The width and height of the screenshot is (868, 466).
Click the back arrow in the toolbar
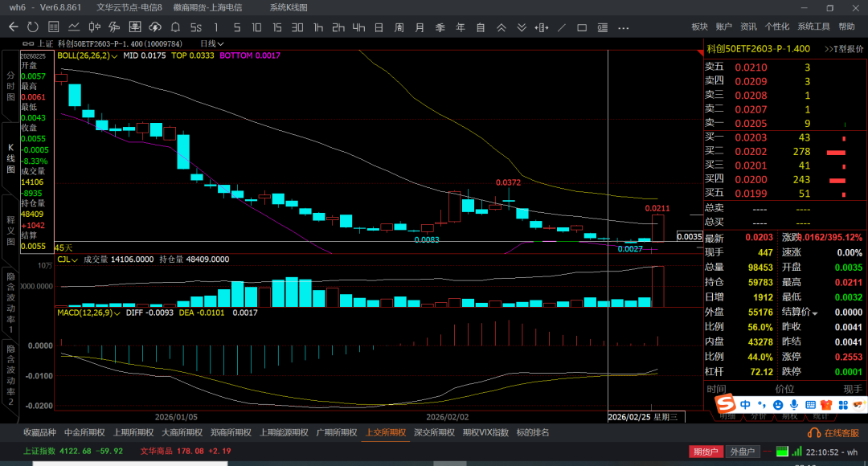coord(13,27)
